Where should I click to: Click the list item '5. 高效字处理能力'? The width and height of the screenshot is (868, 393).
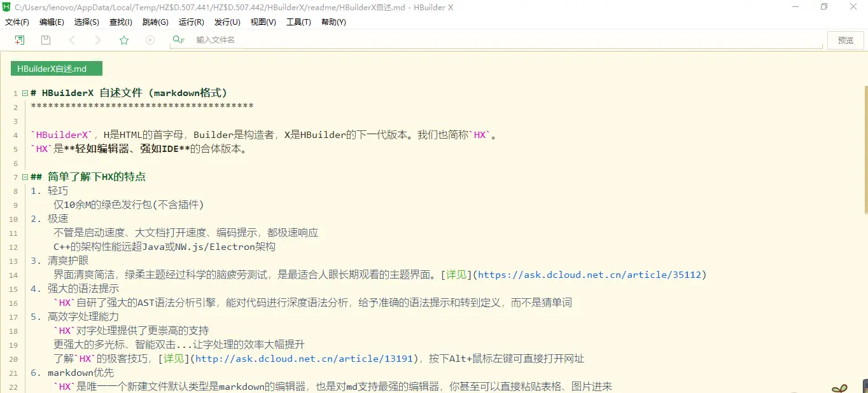[74, 317]
